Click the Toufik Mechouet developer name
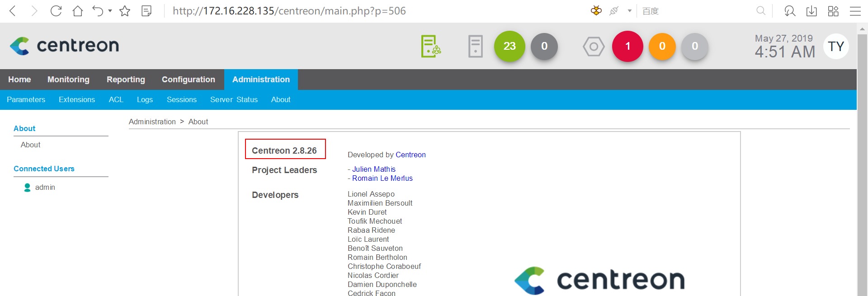This screenshot has height=296, width=868. pyautogui.click(x=375, y=221)
